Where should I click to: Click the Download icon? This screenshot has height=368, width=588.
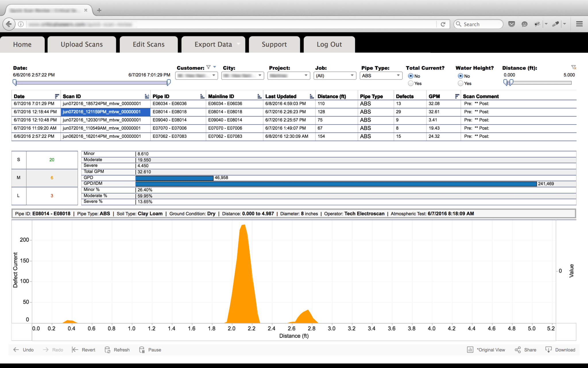click(548, 350)
